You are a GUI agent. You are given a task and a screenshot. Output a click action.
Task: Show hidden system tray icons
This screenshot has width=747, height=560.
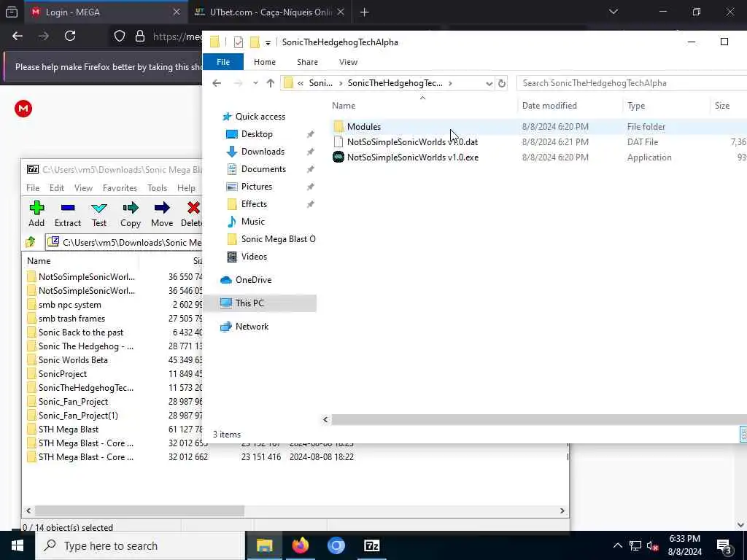pos(617,545)
